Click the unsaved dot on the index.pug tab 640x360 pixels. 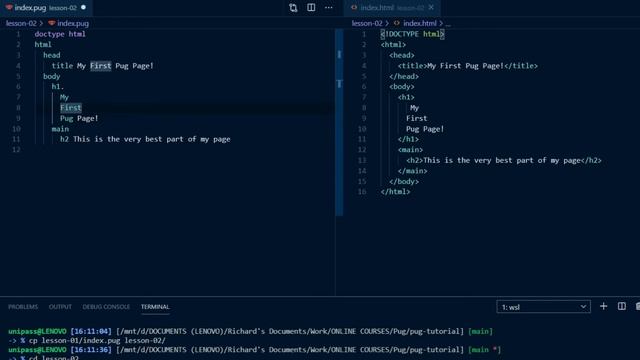click(x=83, y=7)
